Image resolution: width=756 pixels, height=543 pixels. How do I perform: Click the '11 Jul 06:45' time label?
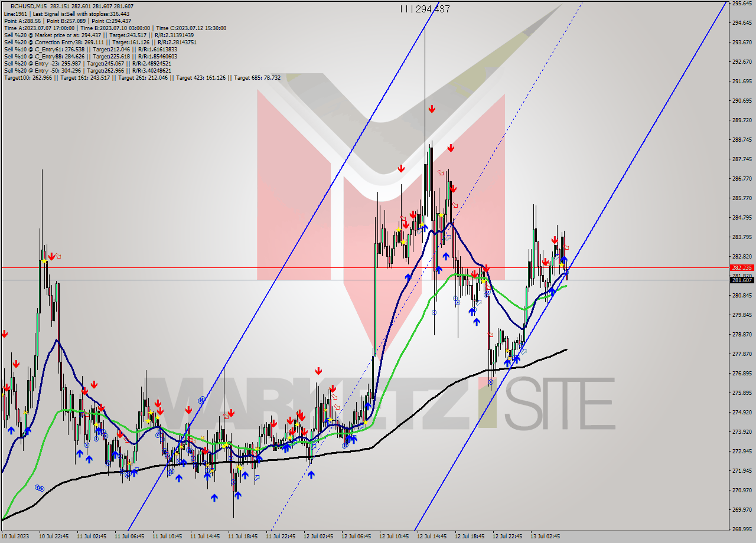(x=129, y=537)
